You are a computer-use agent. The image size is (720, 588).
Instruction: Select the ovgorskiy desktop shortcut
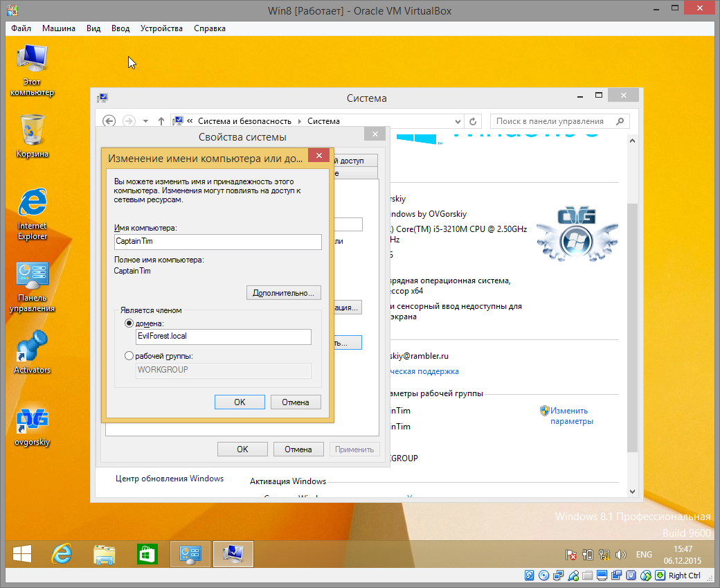click(32, 427)
